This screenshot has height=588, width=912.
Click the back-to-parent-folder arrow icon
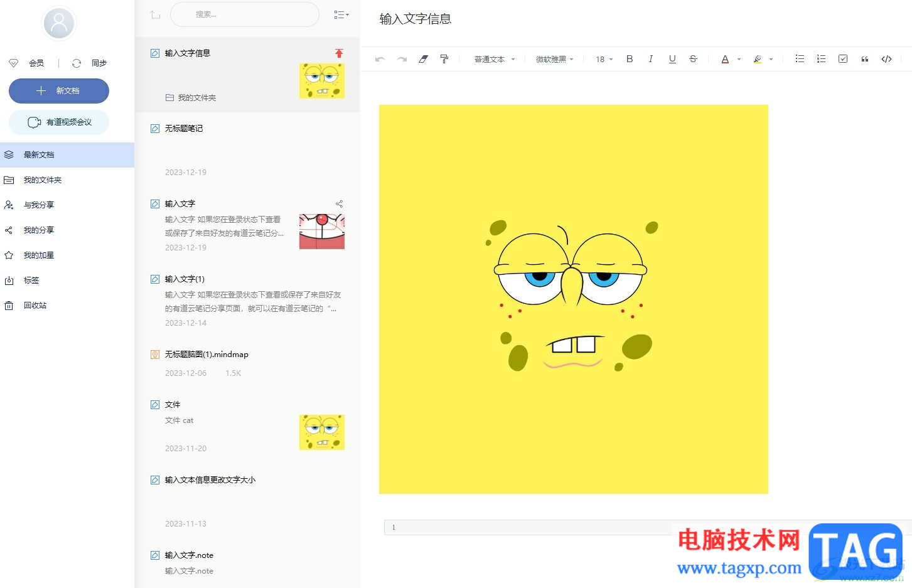155,14
